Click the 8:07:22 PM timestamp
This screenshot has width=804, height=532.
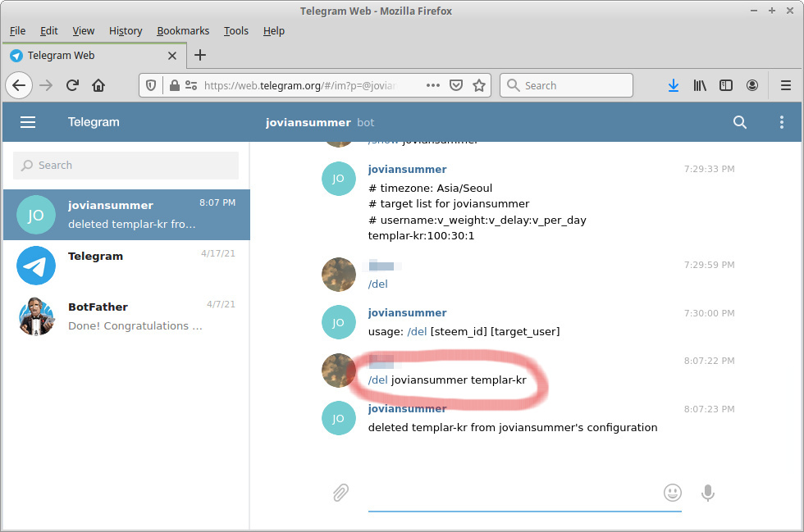pos(709,361)
